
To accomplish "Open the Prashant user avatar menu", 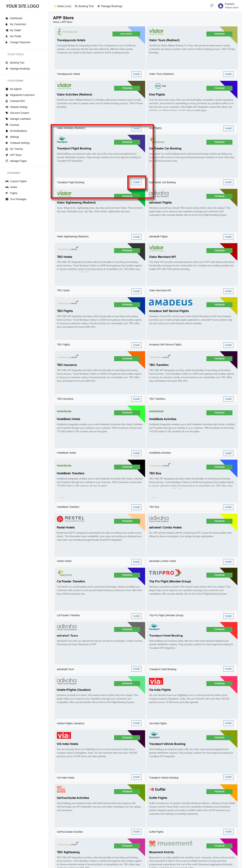I will click(x=220, y=6).
